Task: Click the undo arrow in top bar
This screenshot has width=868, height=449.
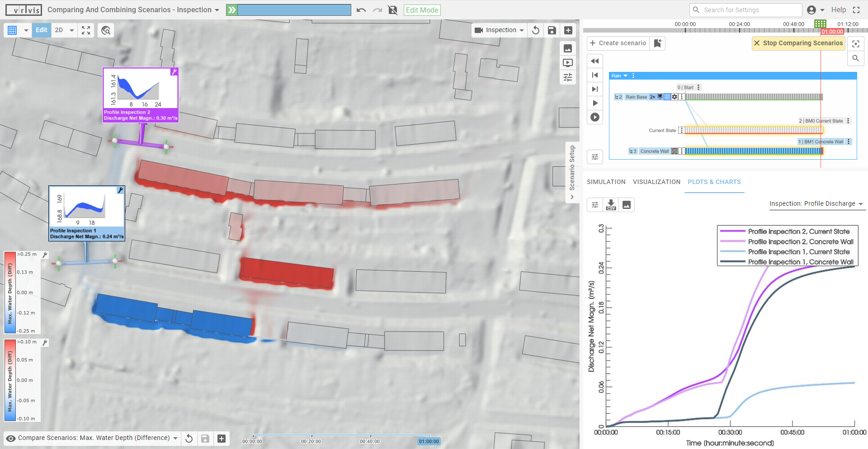Action: click(x=361, y=10)
